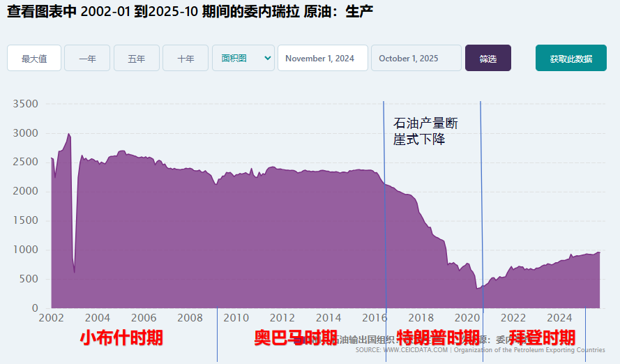Screen dimensions: 620x364
Task: Click the 2024 x-axis year label
Action: (x=561, y=317)
